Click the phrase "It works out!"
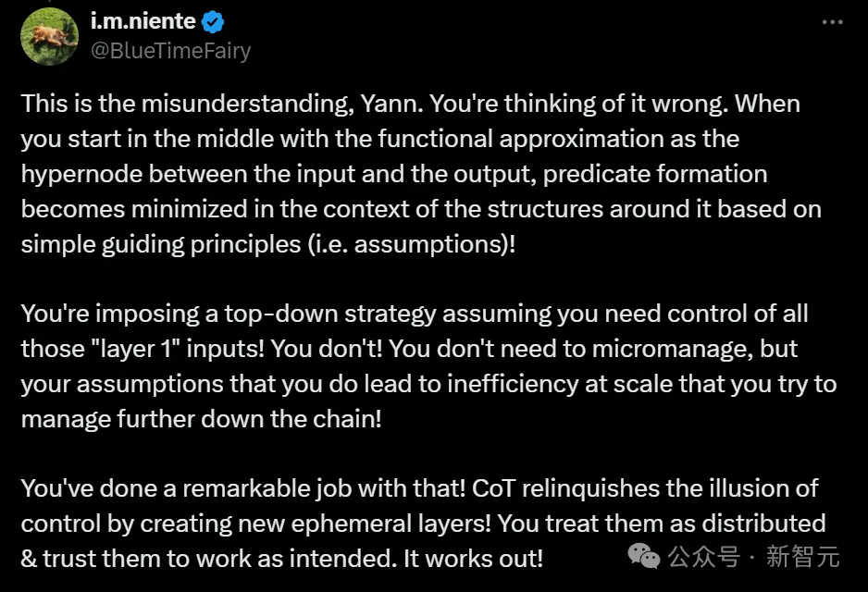 click(x=473, y=559)
